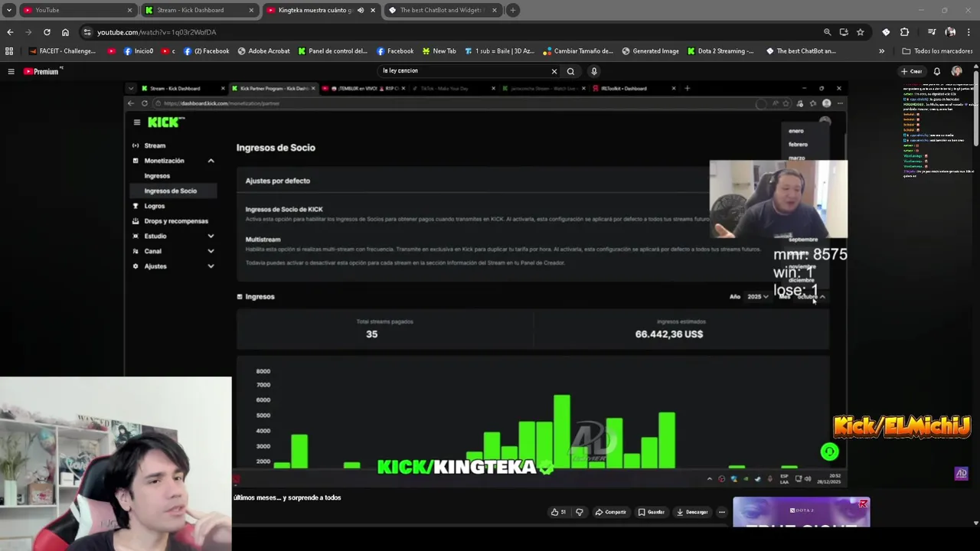
Task: Select Drops y recompensas in the Kick sidebar
Action: click(170, 221)
